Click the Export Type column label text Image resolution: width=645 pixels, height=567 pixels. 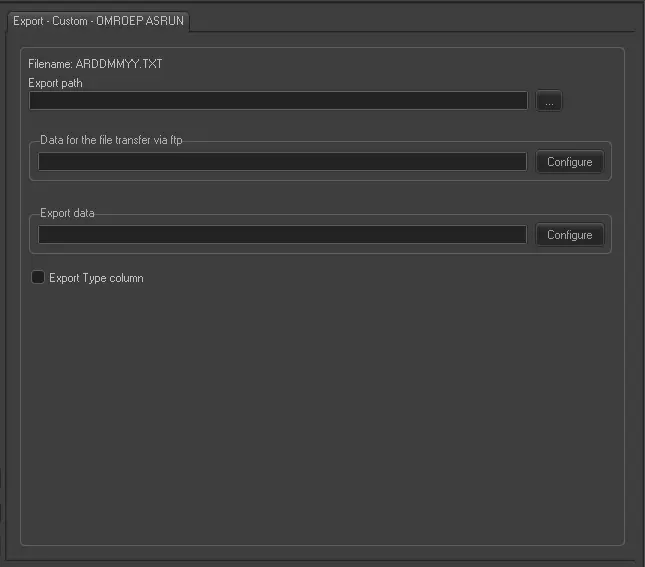(96, 278)
